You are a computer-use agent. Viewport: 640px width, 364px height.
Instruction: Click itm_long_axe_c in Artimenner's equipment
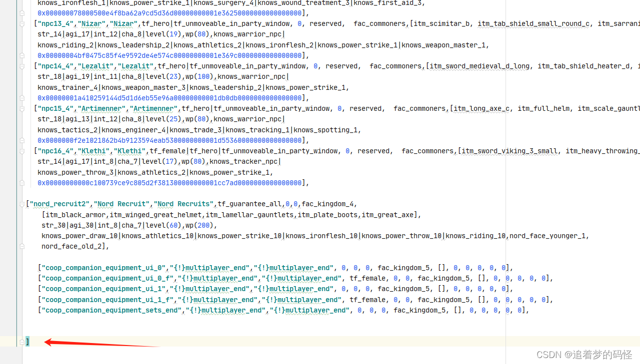(x=481, y=108)
